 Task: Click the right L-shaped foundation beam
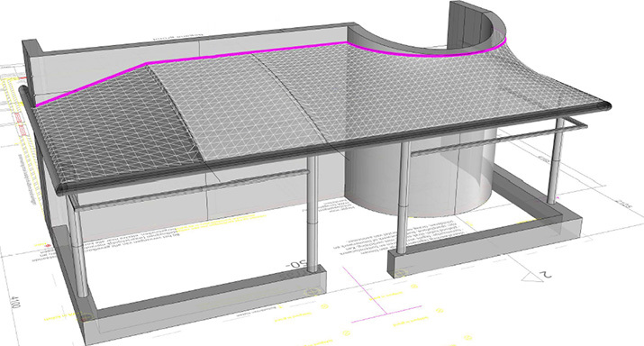pyautogui.click(x=485, y=230)
